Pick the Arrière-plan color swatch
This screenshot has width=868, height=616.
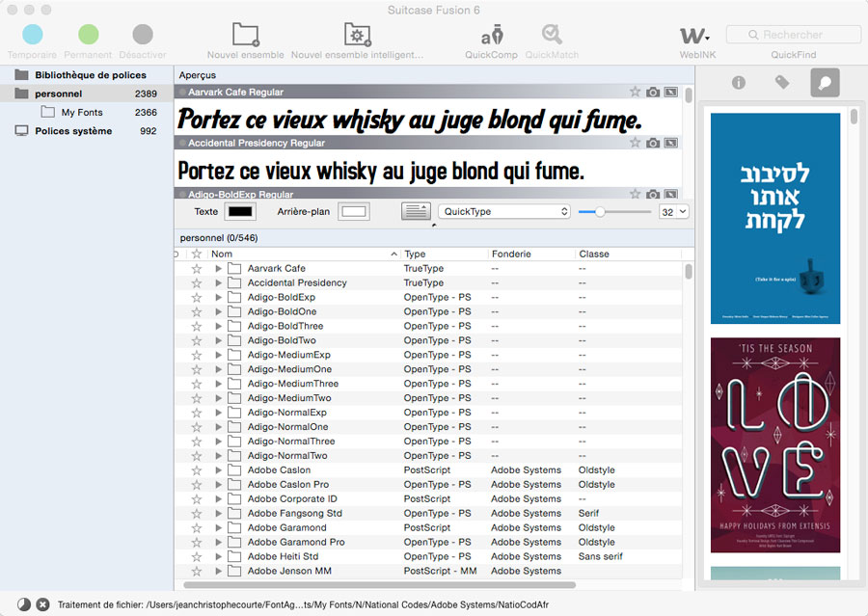354,211
